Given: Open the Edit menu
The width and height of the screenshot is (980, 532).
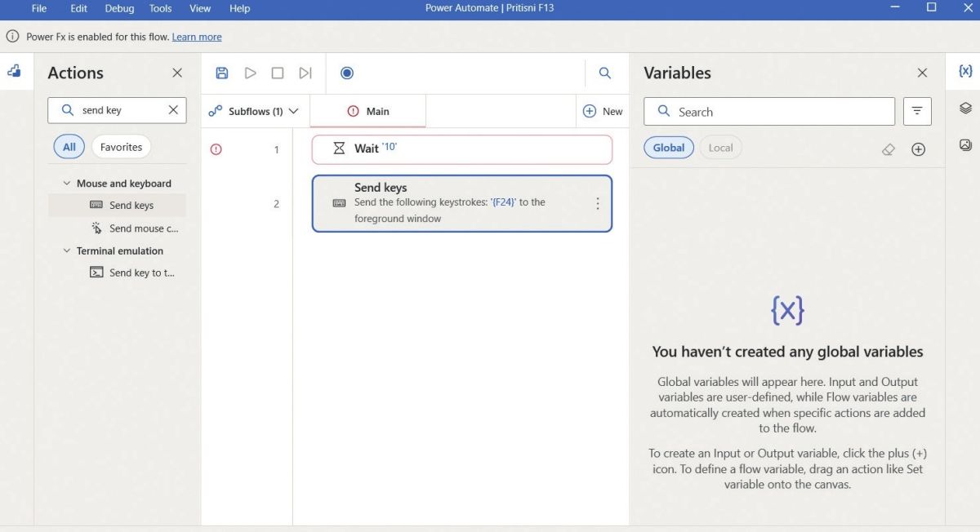Looking at the screenshot, I should pyautogui.click(x=78, y=8).
